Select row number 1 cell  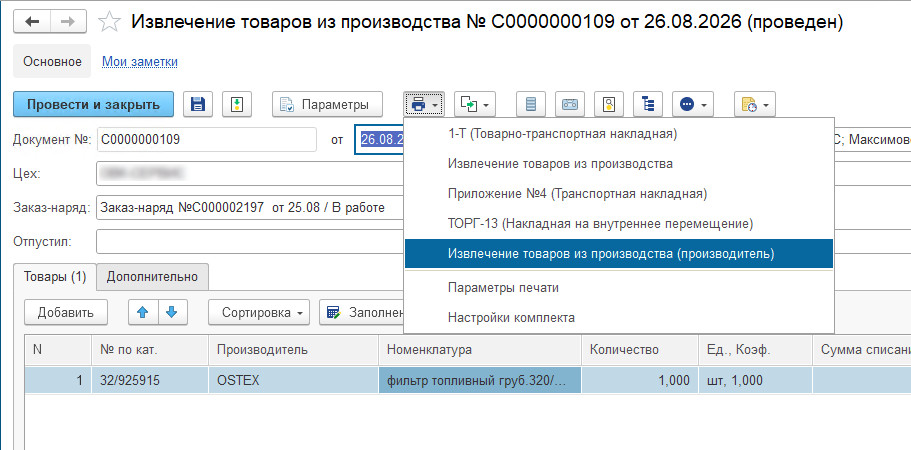pos(58,381)
